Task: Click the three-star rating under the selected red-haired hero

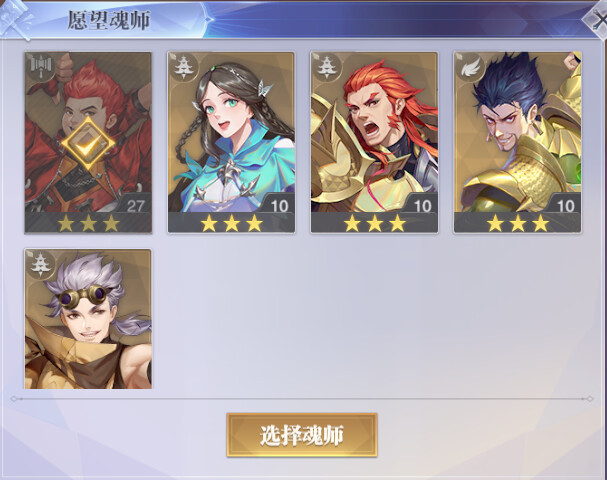Action: click(x=88, y=223)
